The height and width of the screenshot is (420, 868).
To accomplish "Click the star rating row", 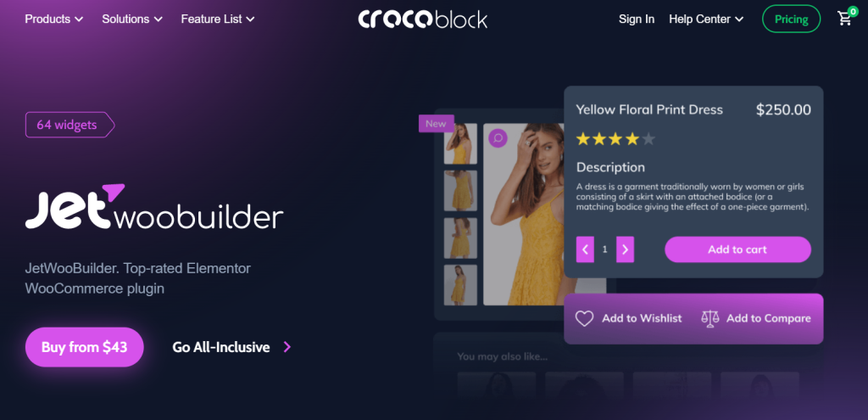I will pos(615,139).
